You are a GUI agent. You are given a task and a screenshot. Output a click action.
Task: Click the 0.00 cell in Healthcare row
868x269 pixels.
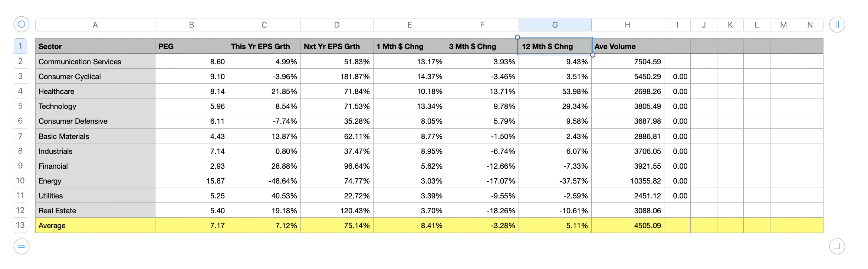[x=677, y=91]
